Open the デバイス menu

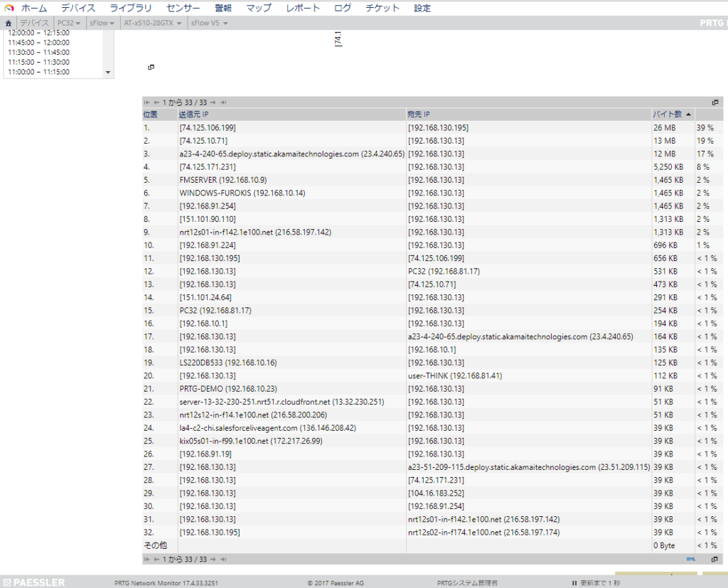tap(78, 9)
